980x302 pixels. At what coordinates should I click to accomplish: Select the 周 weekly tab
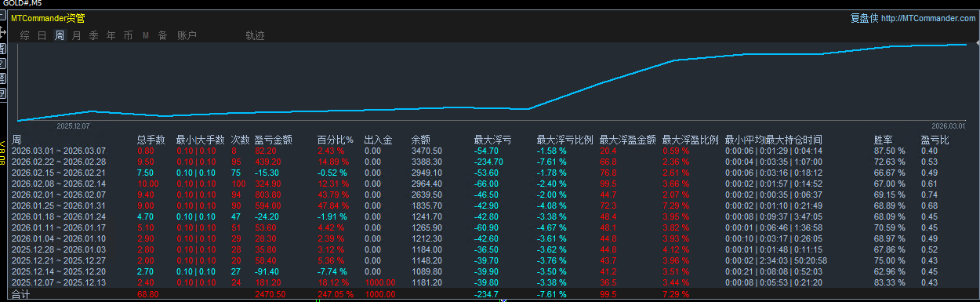pyautogui.click(x=60, y=35)
